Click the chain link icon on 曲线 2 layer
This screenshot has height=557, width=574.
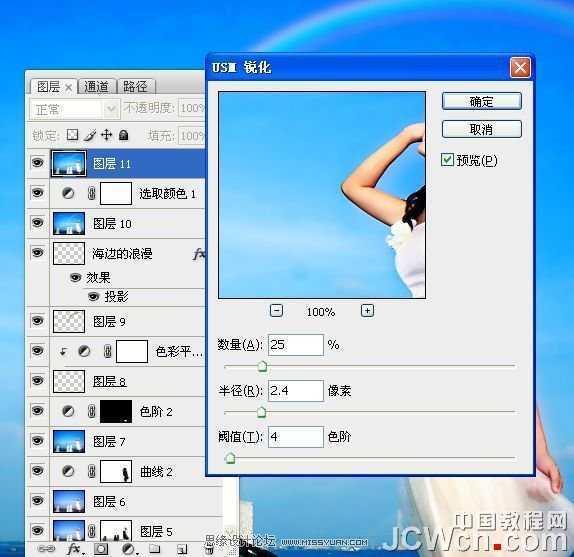pyautogui.click(x=92, y=471)
